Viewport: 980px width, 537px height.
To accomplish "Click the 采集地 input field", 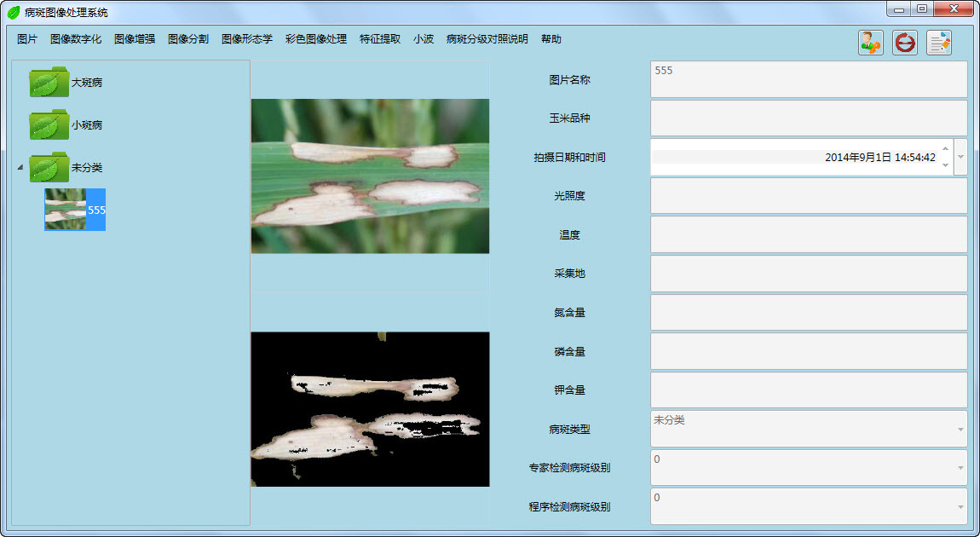I will click(809, 274).
